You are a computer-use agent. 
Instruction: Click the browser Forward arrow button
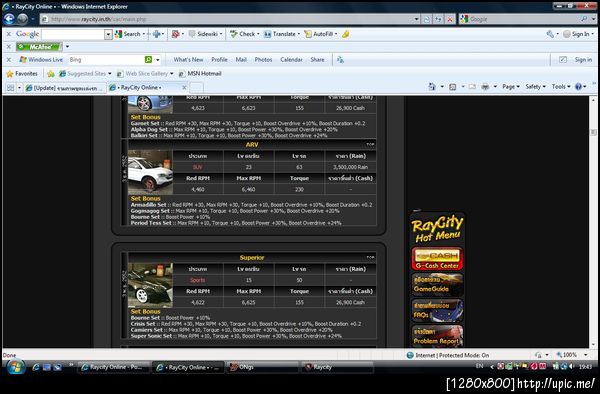point(23,19)
